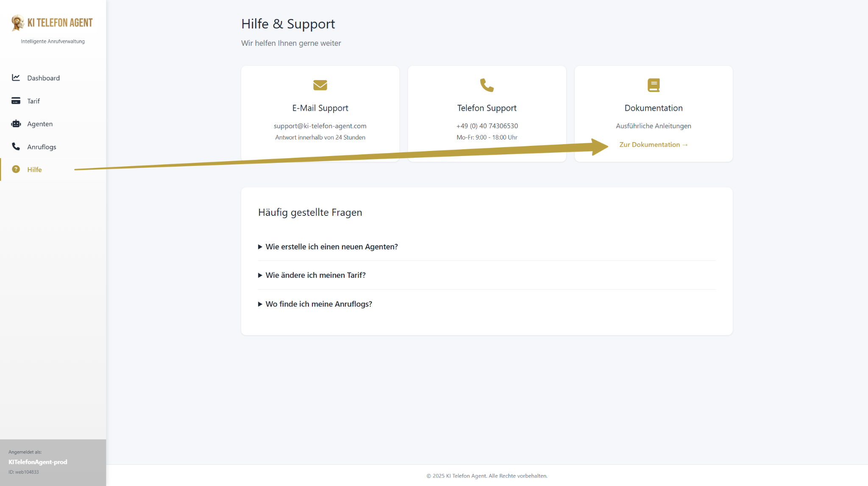
Task: Click the KITelefonAgent-prod account name
Action: [x=38, y=462]
